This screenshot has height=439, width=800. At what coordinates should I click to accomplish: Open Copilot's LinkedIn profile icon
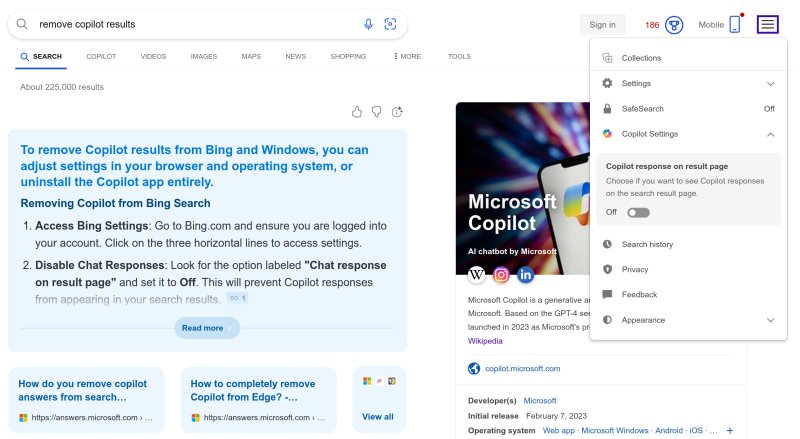pyautogui.click(x=525, y=274)
